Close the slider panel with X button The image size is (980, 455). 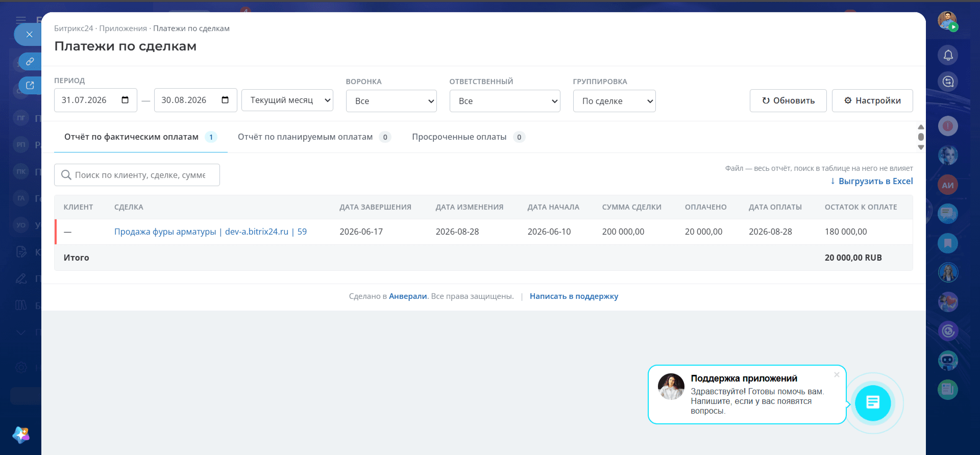pyautogui.click(x=29, y=35)
